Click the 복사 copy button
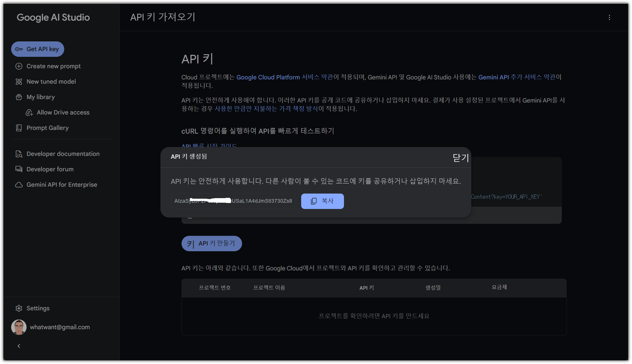 tap(322, 201)
